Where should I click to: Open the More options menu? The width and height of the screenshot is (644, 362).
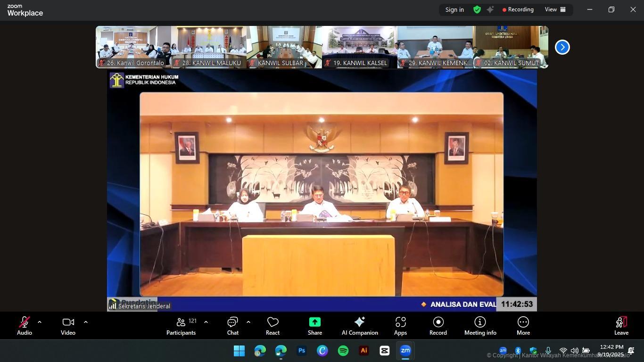click(523, 326)
